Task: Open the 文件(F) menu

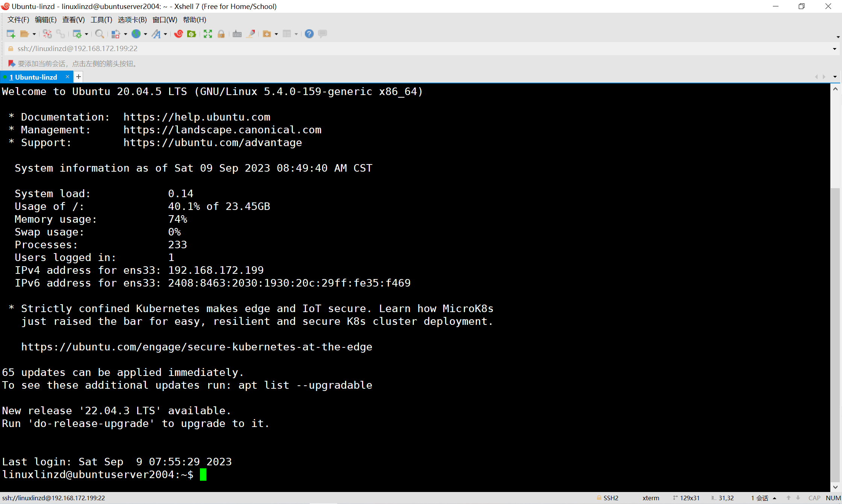Action: [x=18, y=20]
